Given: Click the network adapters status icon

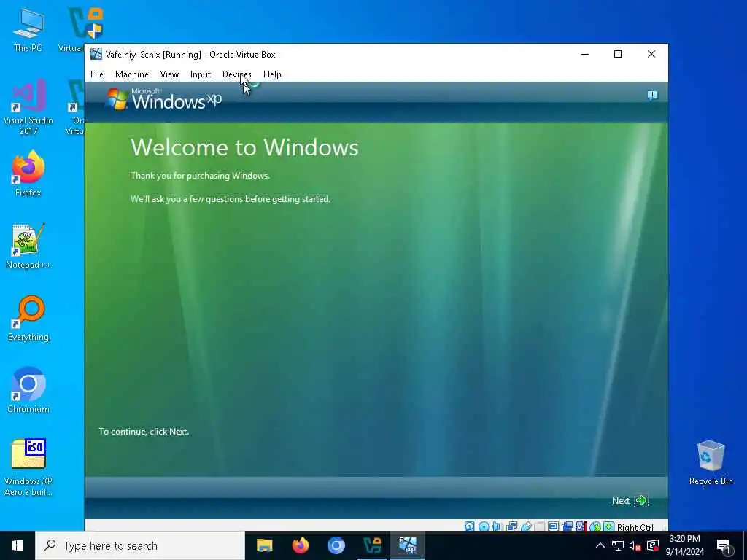Looking at the screenshot, I should click(x=512, y=526).
